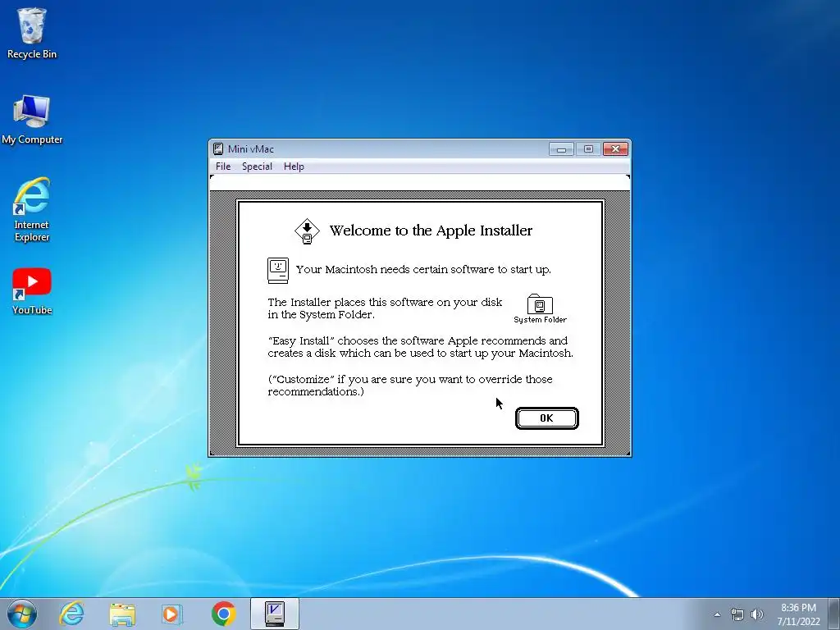The image size is (840, 630).
Task: Open the volume tray icon
Action: (756, 614)
